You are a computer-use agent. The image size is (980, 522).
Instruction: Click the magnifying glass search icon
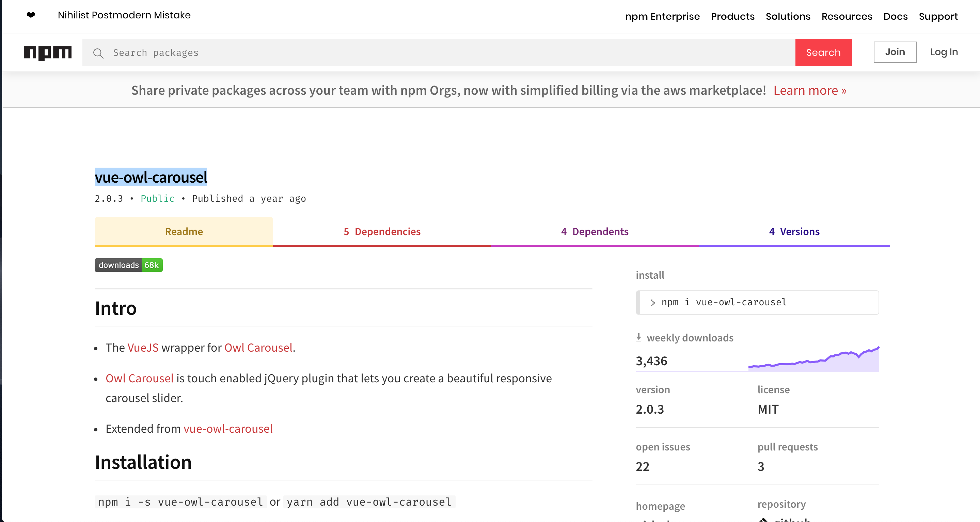[98, 53]
